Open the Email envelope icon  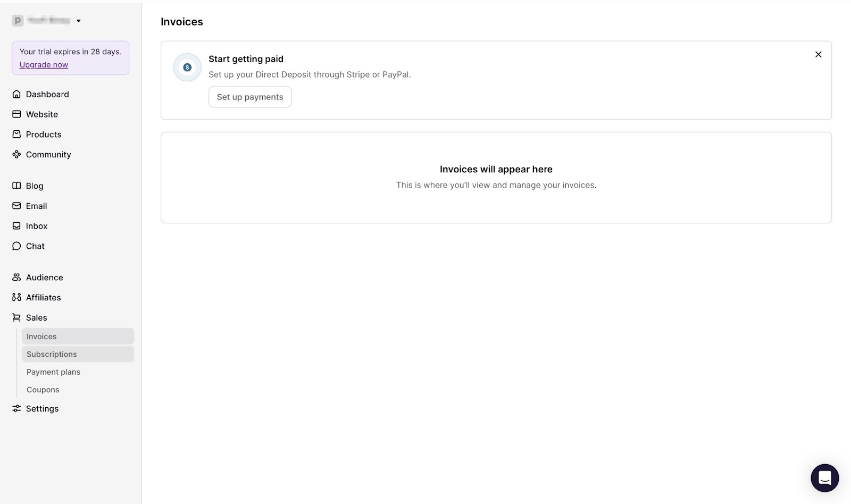click(x=16, y=206)
